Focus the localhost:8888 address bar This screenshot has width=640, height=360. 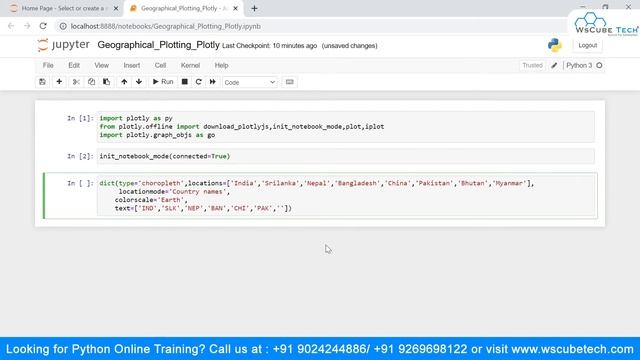[x=310, y=26]
